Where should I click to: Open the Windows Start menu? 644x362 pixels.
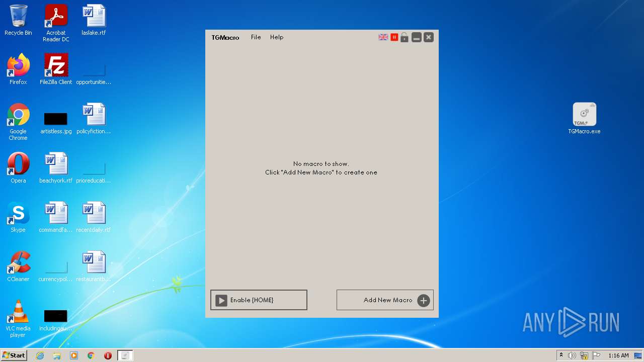point(14,355)
